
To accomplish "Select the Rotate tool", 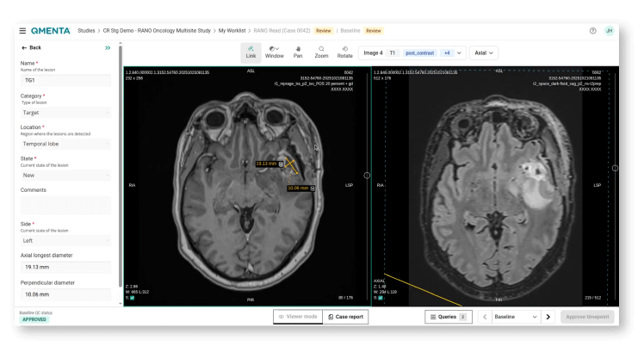I will (x=345, y=52).
